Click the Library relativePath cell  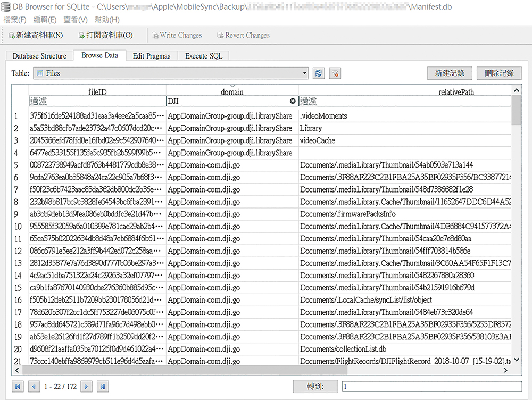click(405, 128)
